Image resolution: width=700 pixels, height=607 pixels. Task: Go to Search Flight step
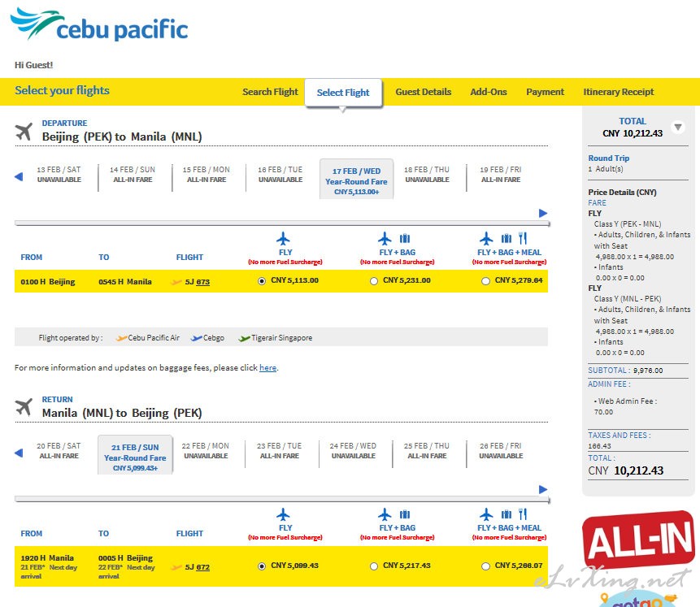[270, 92]
